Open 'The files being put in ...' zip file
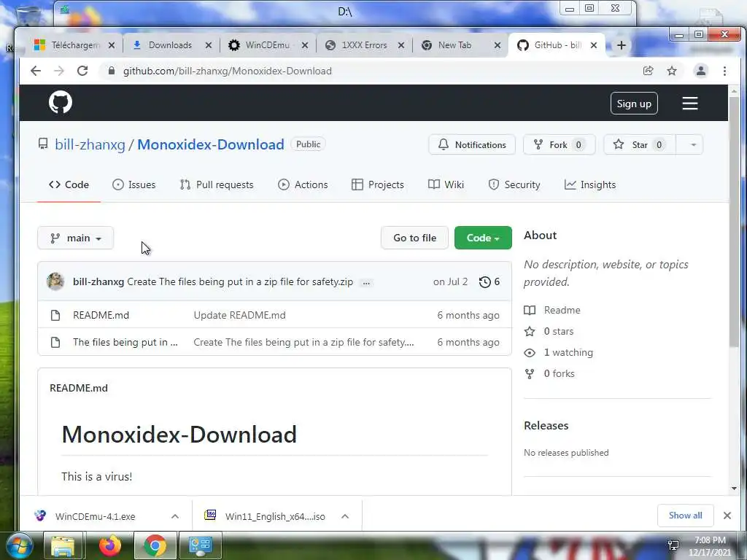The width and height of the screenshot is (747, 560). 125,343
